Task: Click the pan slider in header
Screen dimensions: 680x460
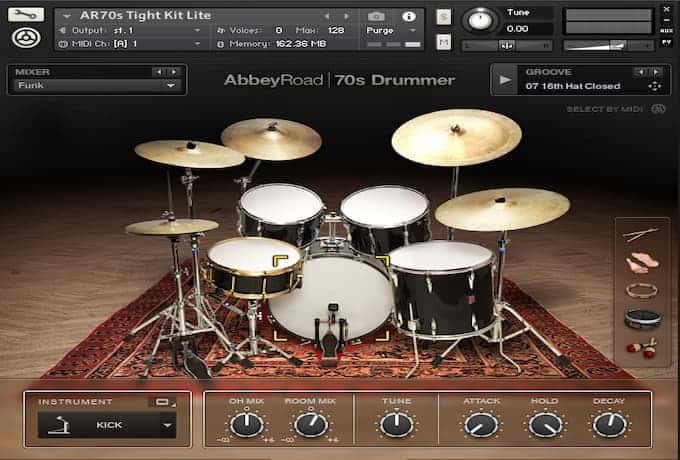Action: click(x=507, y=45)
